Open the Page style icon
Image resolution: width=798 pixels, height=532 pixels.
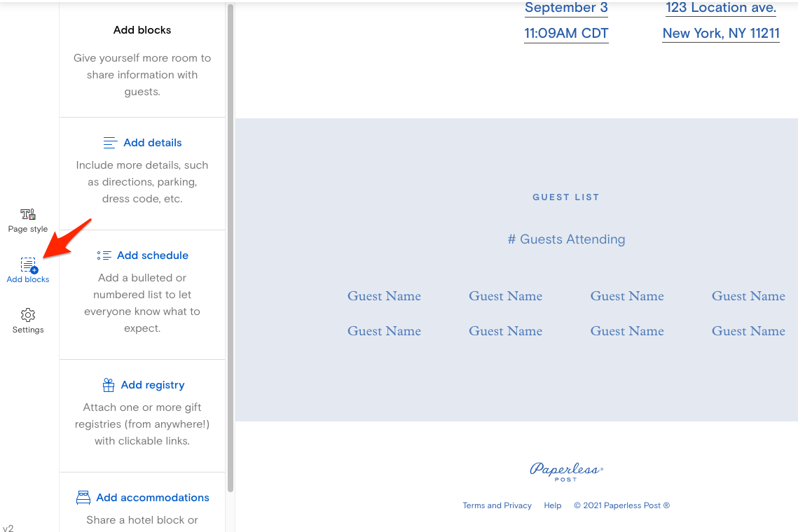pos(28,214)
